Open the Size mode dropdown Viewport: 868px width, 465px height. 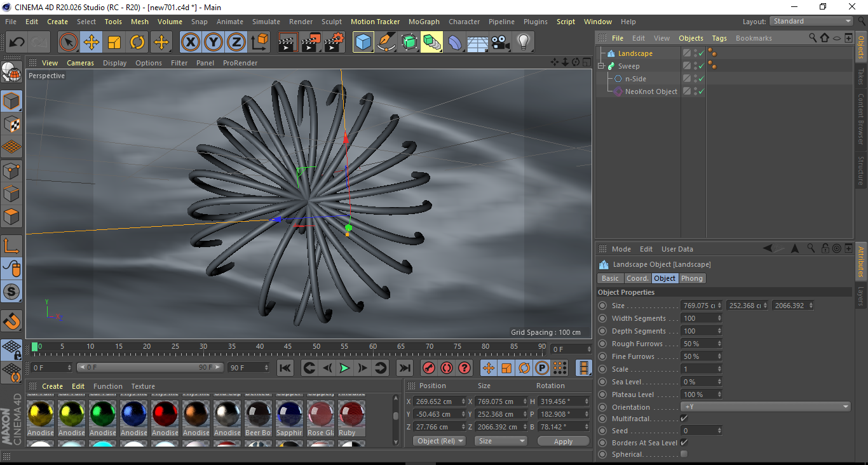pyautogui.click(x=502, y=441)
